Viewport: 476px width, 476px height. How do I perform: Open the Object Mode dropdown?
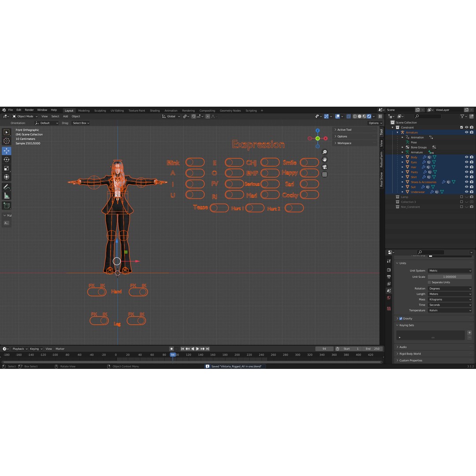25,116
